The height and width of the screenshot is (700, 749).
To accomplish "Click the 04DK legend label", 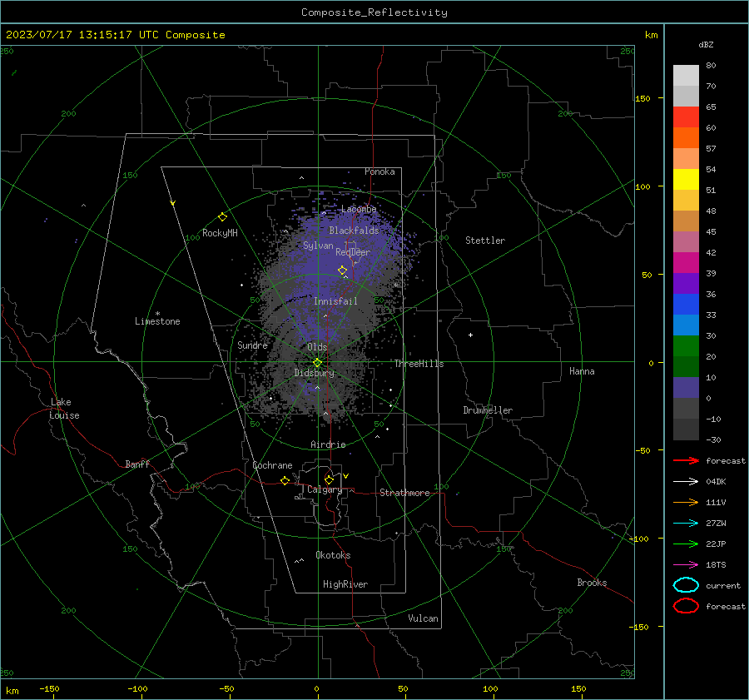I will click(x=716, y=482).
